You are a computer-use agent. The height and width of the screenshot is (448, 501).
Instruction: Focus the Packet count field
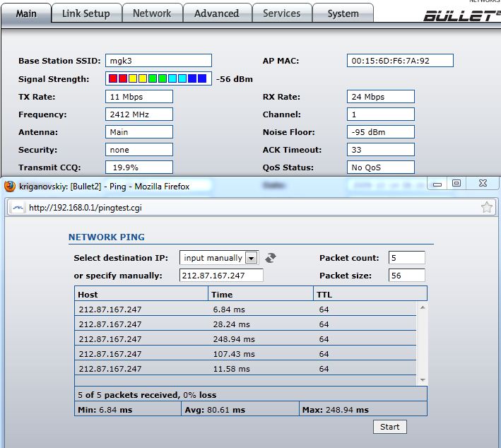[x=406, y=258]
